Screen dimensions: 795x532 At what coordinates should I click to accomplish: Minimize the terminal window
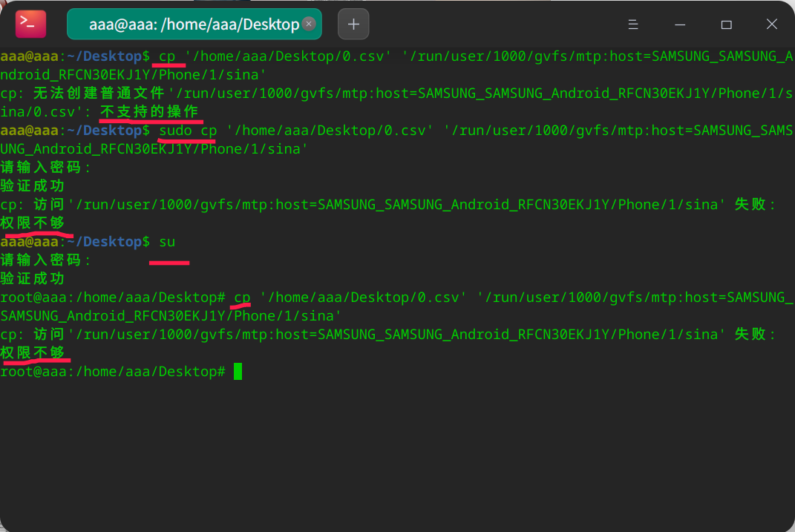pyautogui.click(x=680, y=24)
